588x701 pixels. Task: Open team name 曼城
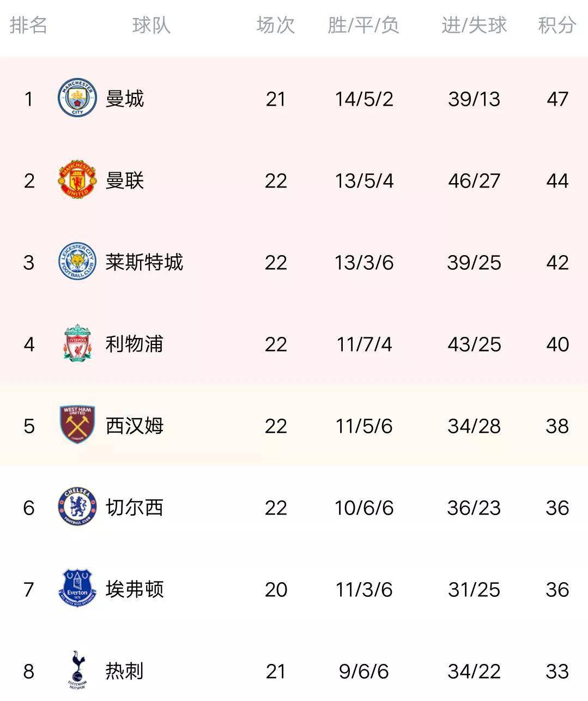click(x=125, y=99)
